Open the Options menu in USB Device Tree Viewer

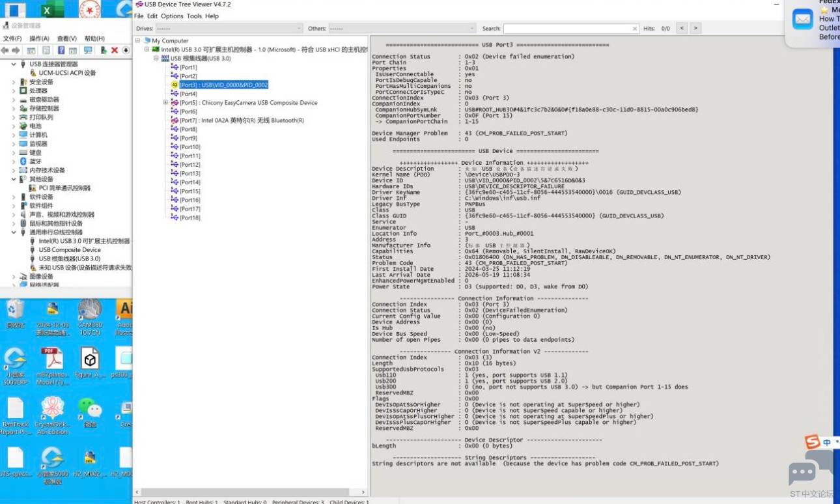(x=172, y=16)
